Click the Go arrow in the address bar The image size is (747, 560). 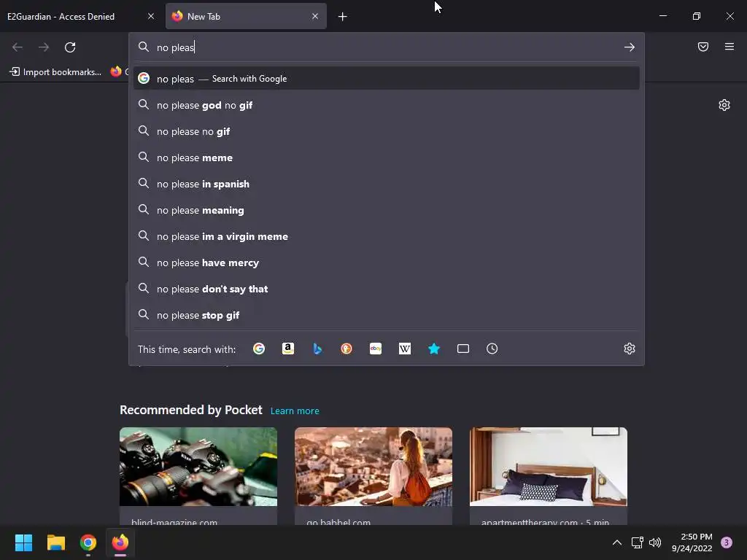point(630,47)
